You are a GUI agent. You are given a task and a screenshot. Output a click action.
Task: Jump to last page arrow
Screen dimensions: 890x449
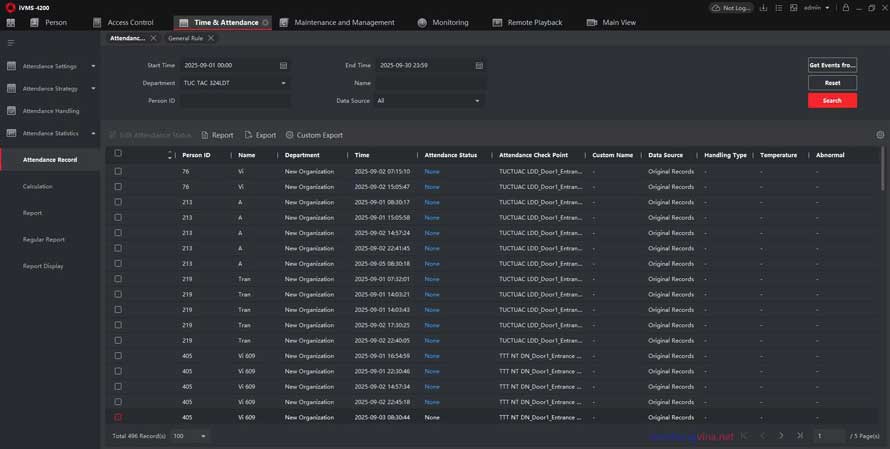800,436
